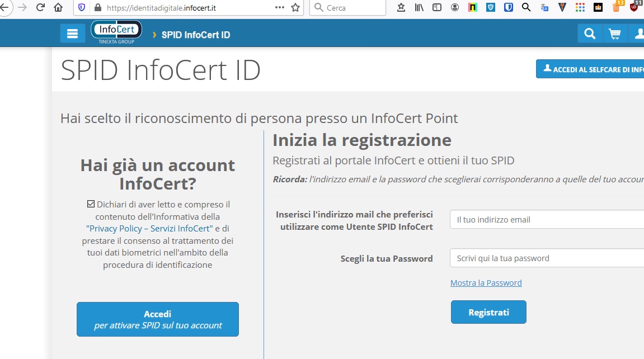The image size is (644, 359).
Task: Click the V key-shaped extension icon
Action: tap(562, 7)
